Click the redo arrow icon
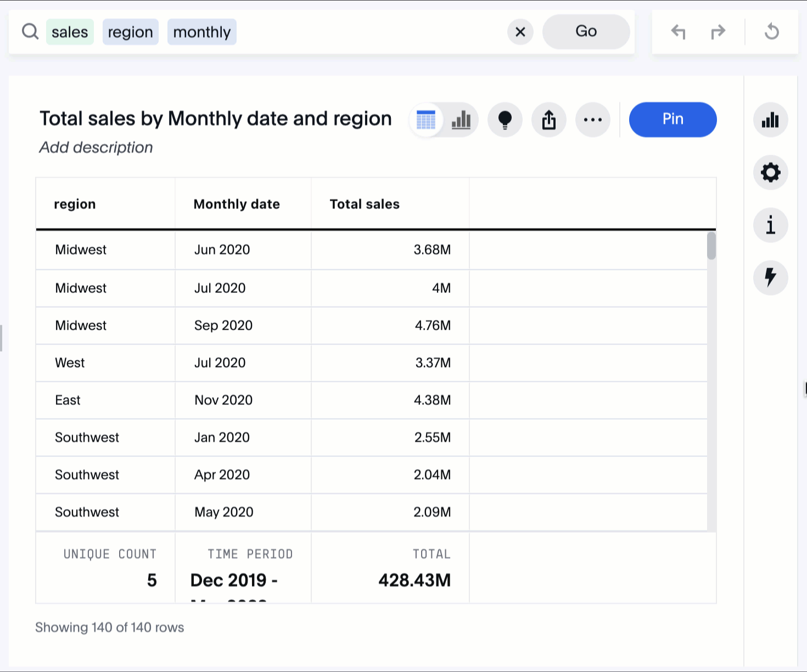 coord(718,32)
